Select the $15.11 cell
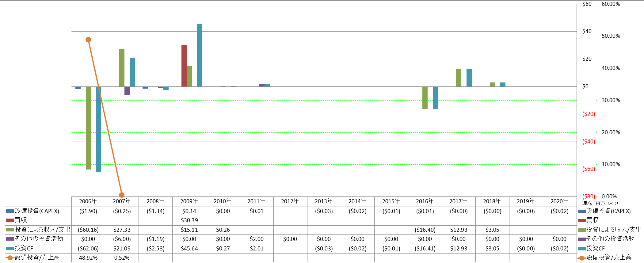This screenshot has width=644, height=263. 189,230
